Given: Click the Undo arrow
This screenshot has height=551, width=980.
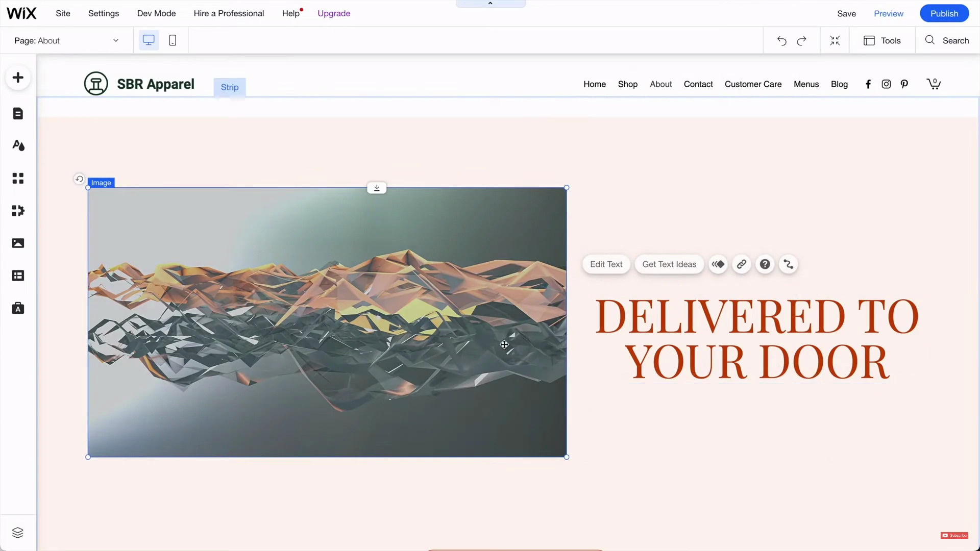Looking at the screenshot, I should click(x=781, y=41).
